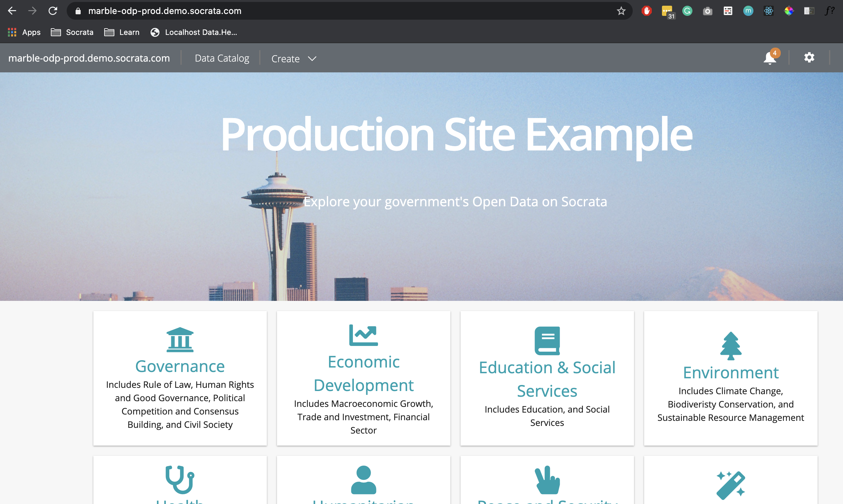
Task: Click the Peace and Security hand icon
Action: pyautogui.click(x=547, y=480)
